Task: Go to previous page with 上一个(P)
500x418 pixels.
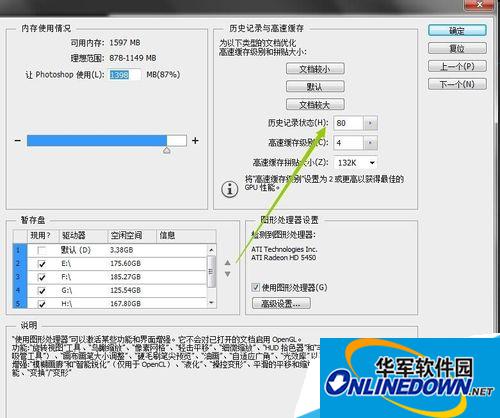Action: 457,66
